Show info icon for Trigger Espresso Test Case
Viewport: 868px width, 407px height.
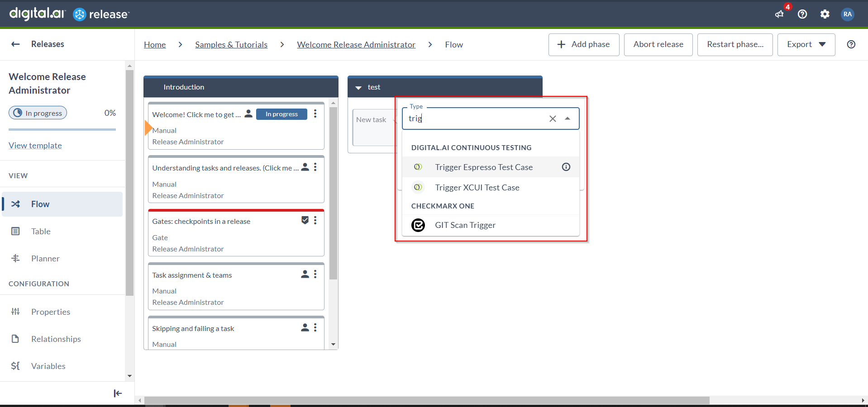coord(566,167)
